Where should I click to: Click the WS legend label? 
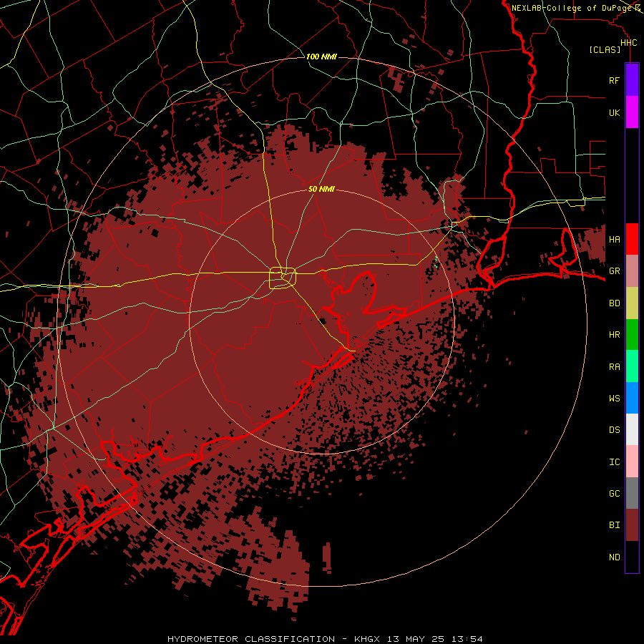pos(614,398)
